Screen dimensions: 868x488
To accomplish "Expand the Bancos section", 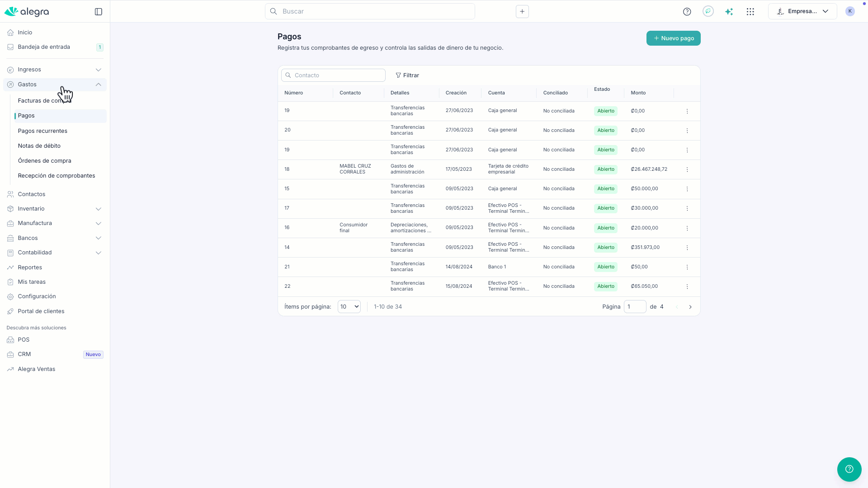I will [55, 238].
